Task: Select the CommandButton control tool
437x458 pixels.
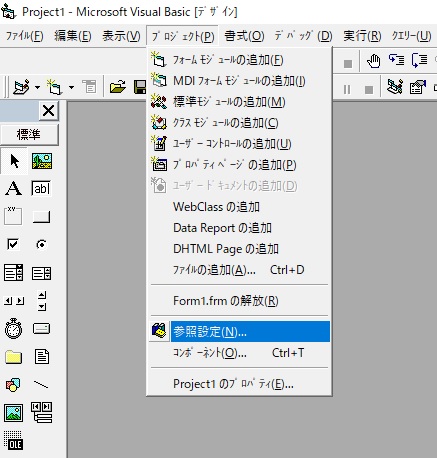Action: (x=42, y=217)
